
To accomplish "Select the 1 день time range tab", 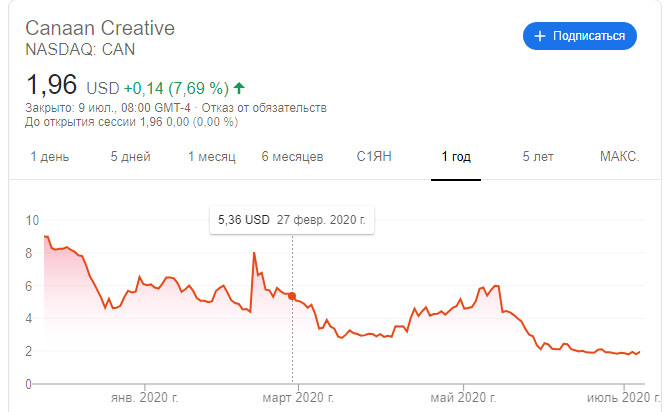I will (x=50, y=157).
